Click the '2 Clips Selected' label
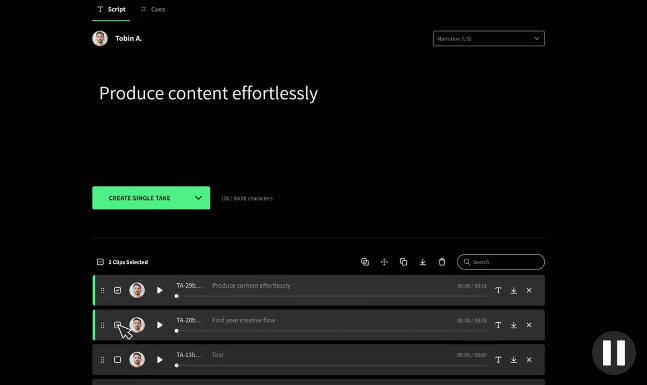Viewport: 647px width, 385px height. point(128,262)
